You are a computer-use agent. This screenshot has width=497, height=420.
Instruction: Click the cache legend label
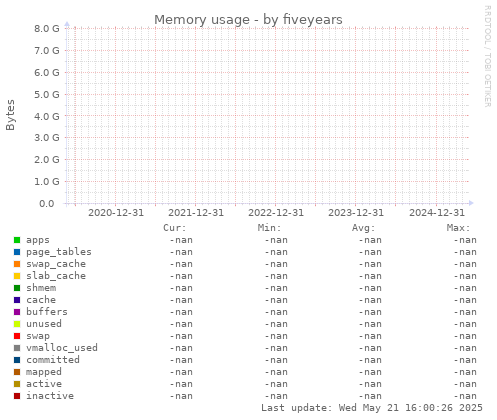[41, 300]
